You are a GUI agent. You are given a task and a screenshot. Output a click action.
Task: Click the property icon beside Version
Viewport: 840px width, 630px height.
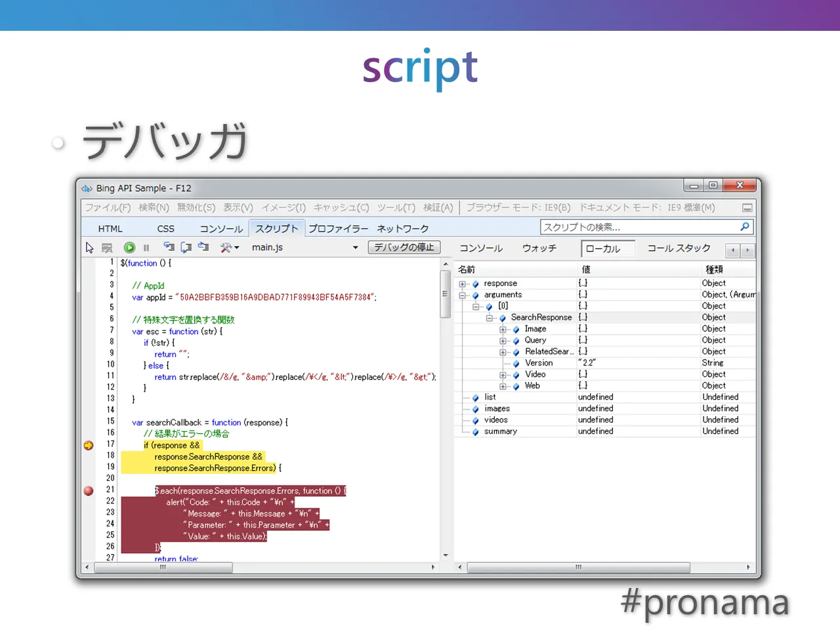516,364
